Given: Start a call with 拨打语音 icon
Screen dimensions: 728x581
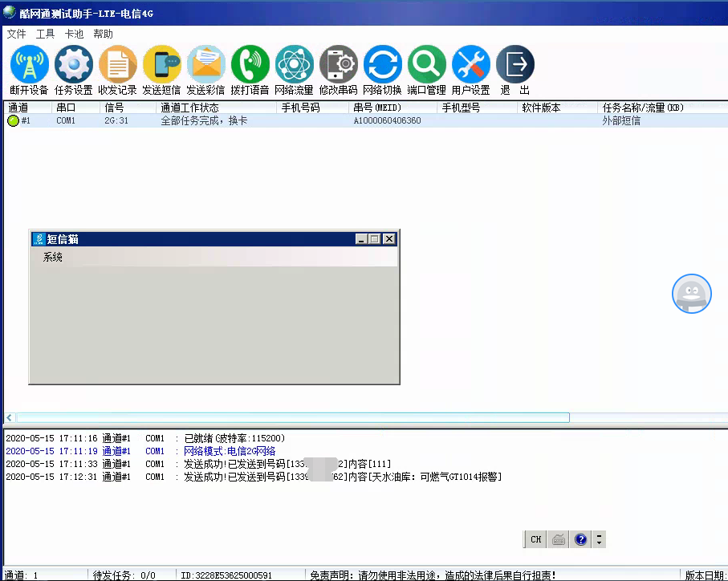Looking at the screenshot, I should point(250,64).
